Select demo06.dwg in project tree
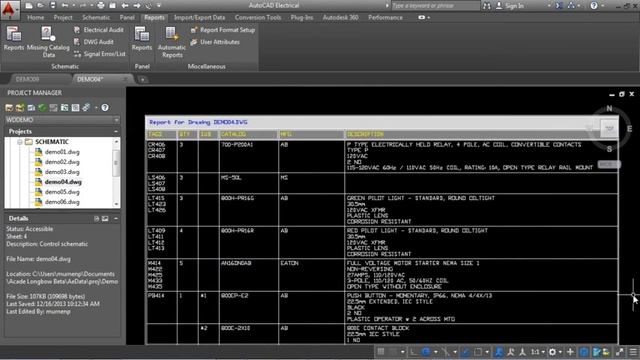 pos(62,202)
